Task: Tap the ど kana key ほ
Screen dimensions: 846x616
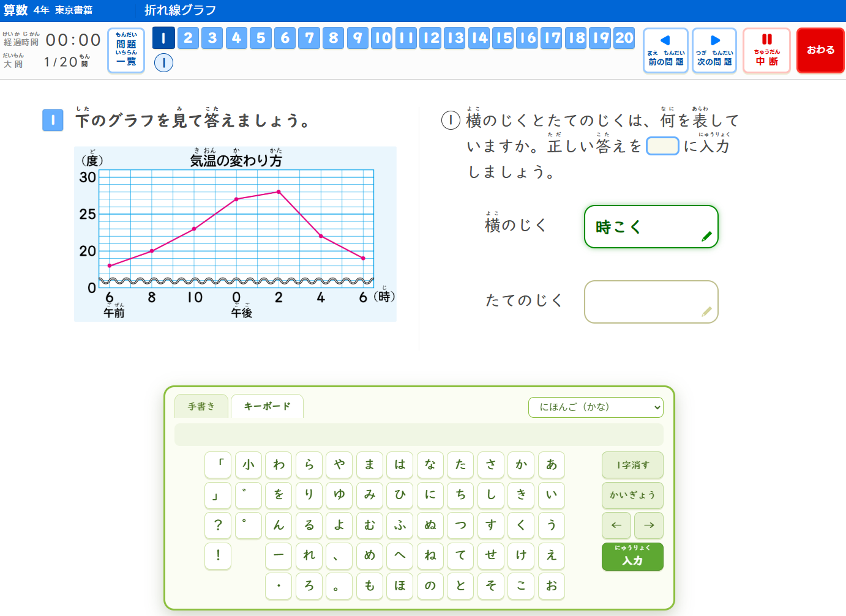Action: point(400,586)
